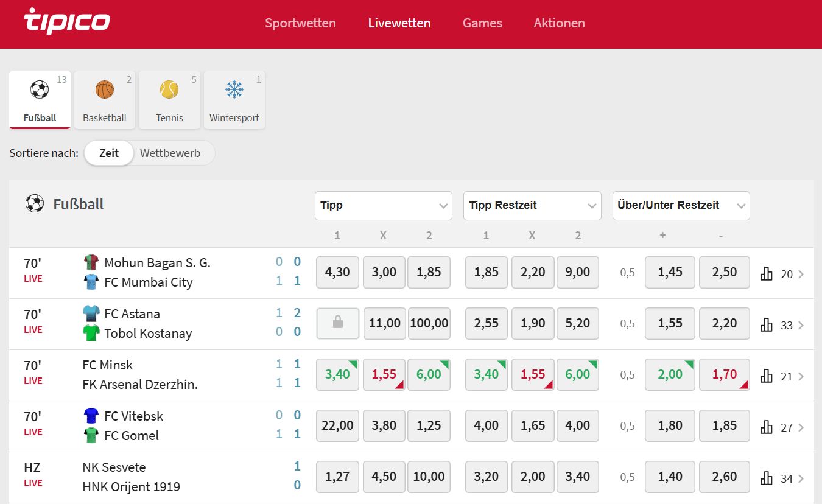
Task: Open the Tipp market dropdown
Action: [384, 206]
